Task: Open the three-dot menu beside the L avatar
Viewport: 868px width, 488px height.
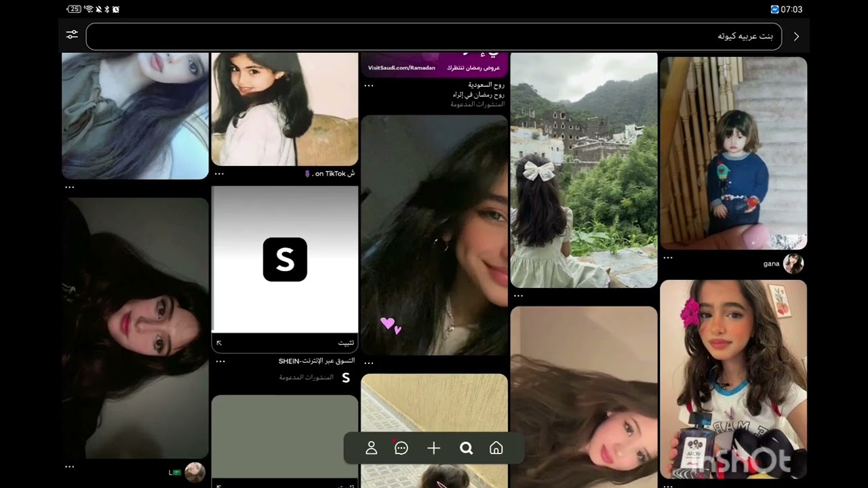Action: click(69, 467)
